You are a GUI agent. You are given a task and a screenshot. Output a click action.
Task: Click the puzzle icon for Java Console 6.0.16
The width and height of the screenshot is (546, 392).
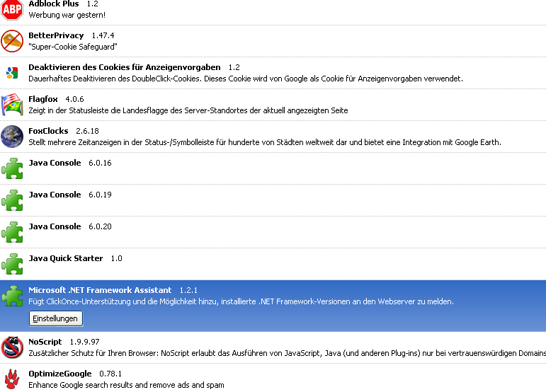coord(12,168)
